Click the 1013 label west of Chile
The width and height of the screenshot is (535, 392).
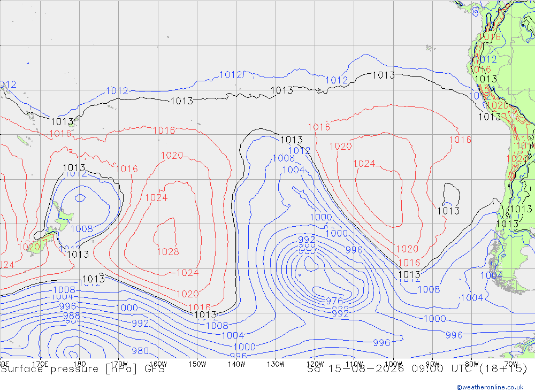448,211
